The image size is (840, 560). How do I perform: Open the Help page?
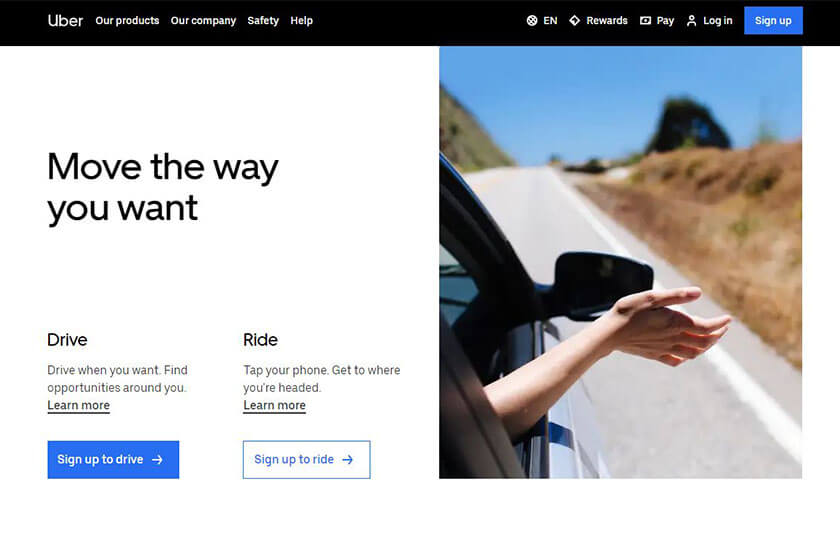pyautogui.click(x=301, y=20)
